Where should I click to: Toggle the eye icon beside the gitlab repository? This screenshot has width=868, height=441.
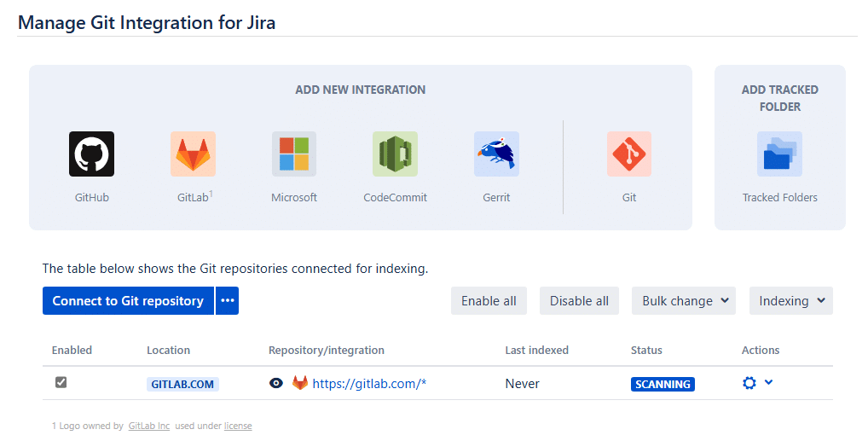pyautogui.click(x=275, y=384)
